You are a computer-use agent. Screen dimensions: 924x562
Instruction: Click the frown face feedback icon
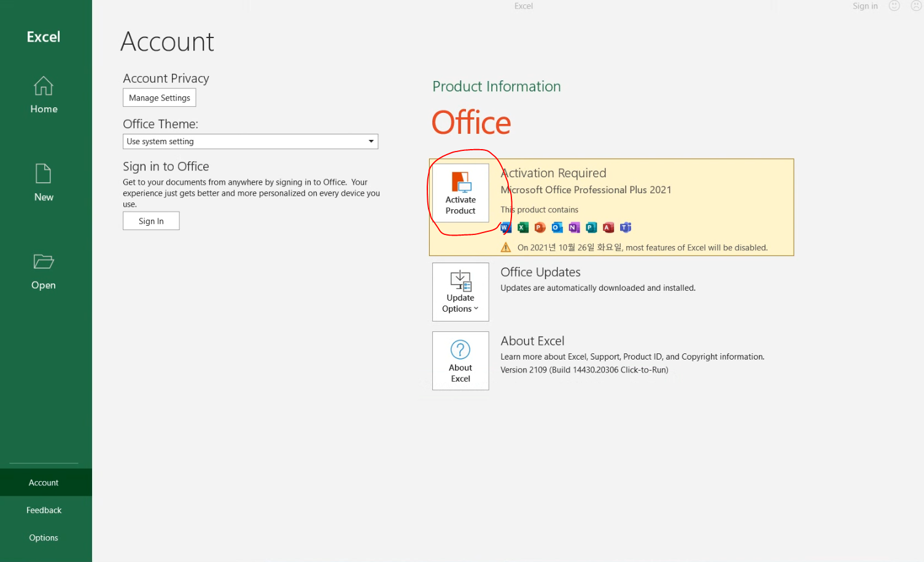[916, 6]
